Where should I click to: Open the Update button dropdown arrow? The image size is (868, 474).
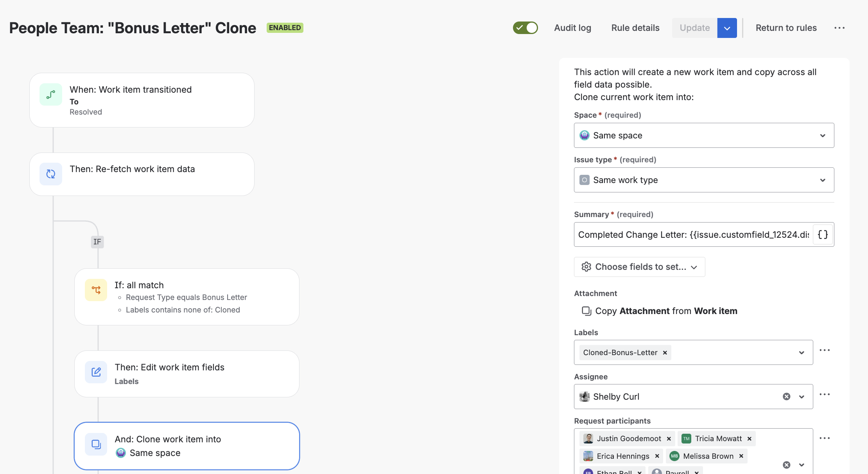pos(727,28)
